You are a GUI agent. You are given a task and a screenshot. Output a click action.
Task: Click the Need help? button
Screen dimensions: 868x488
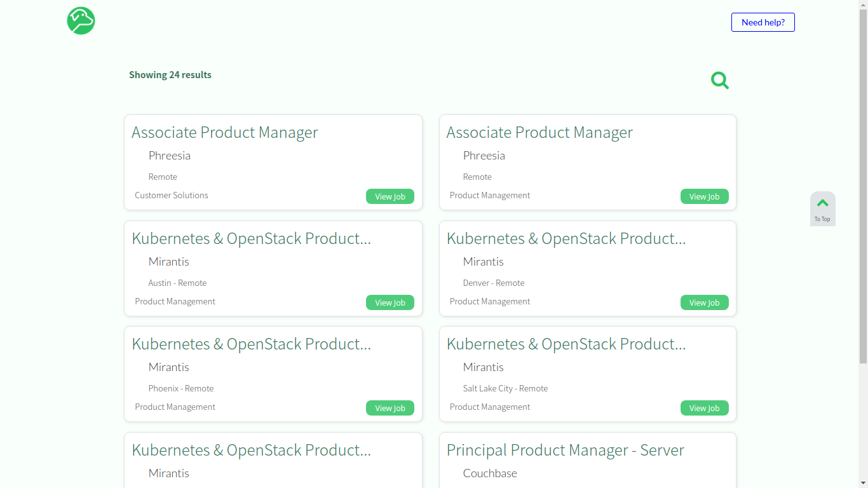tap(763, 22)
